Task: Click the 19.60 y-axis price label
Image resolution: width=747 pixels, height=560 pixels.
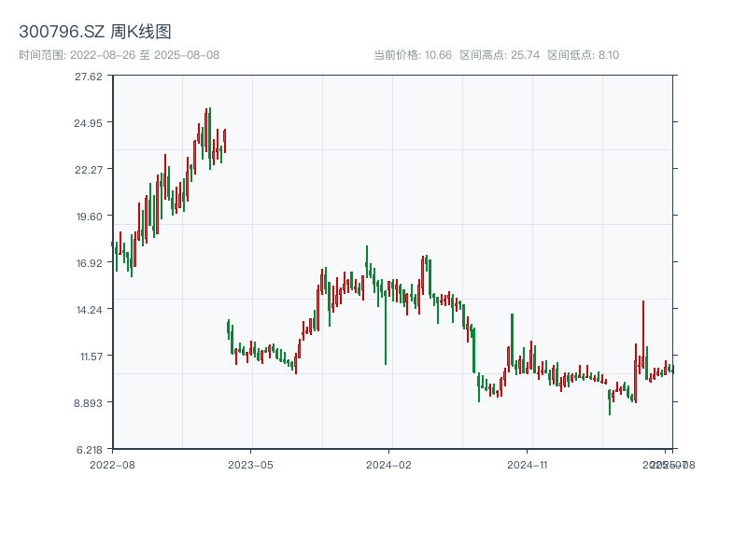Action: (90, 216)
